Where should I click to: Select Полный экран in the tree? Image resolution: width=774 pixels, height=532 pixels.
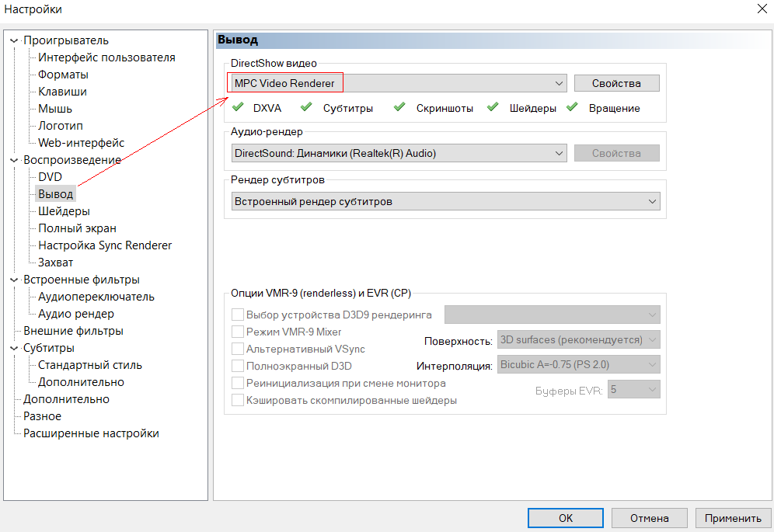[x=78, y=228]
